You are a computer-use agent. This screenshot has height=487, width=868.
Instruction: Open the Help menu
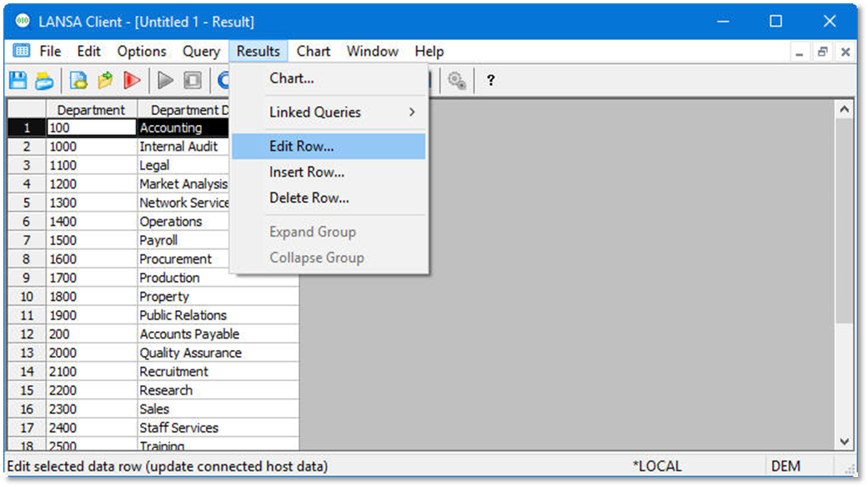429,52
